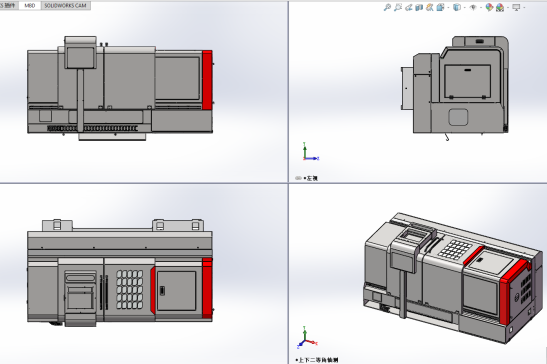Expand the View Settings dropdown arrow

point(524,7)
